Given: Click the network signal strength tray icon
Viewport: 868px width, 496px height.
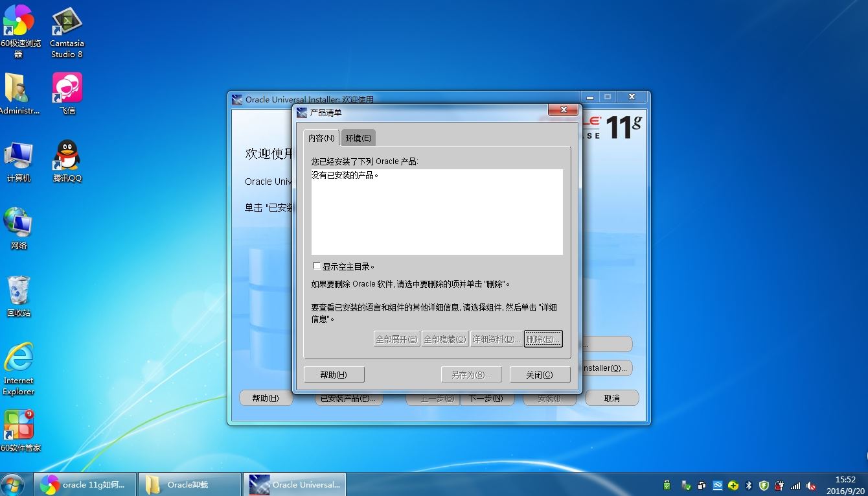Looking at the screenshot, I should click(795, 485).
